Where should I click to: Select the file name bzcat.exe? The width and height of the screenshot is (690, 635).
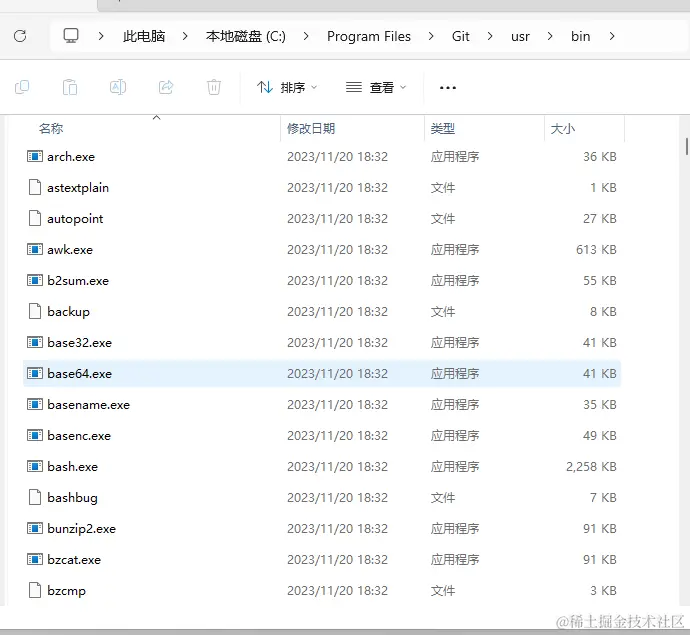click(x=74, y=560)
